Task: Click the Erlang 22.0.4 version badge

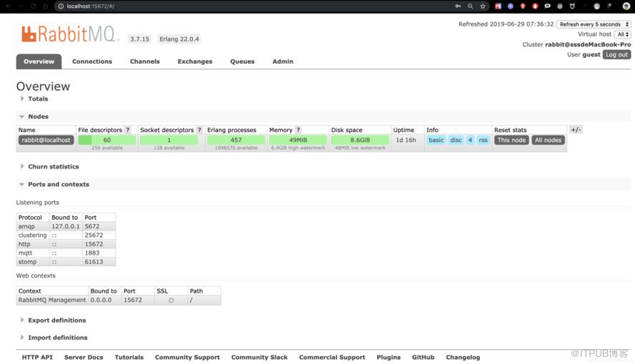Action: tap(179, 39)
